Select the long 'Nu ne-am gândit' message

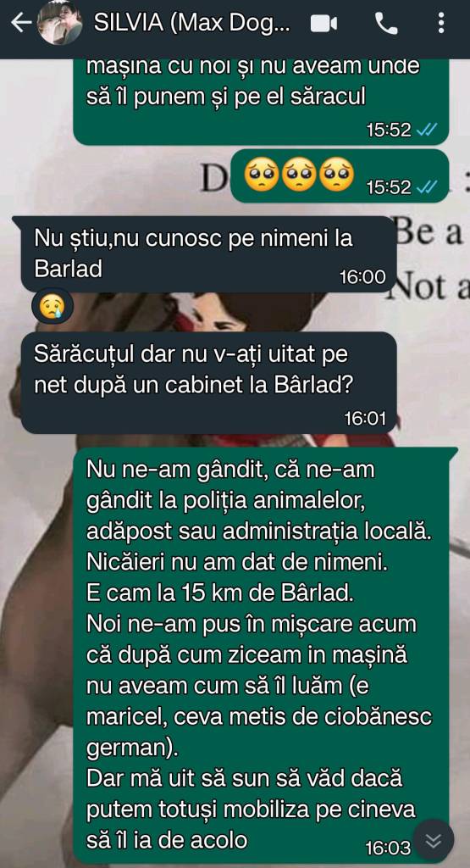261,655
